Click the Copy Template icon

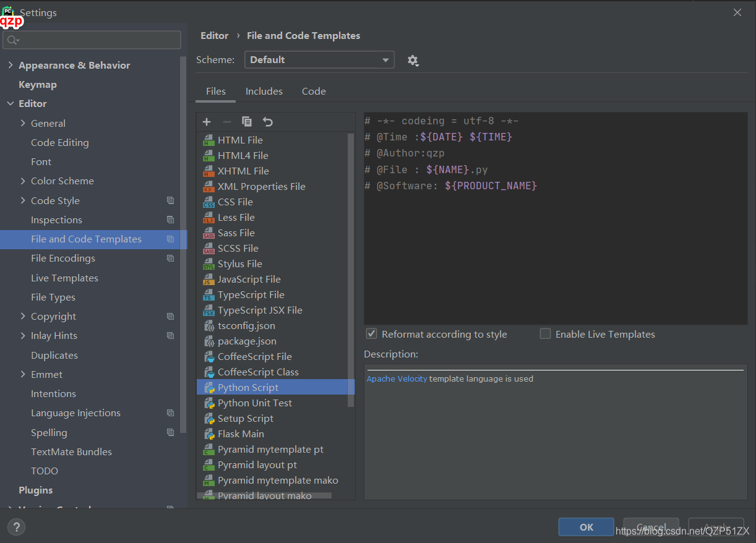click(x=247, y=122)
